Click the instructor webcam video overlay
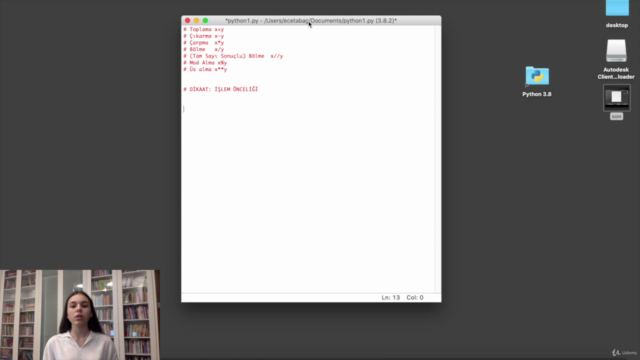Image resolution: width=640 pixels, height=360 pixels. 80,315
